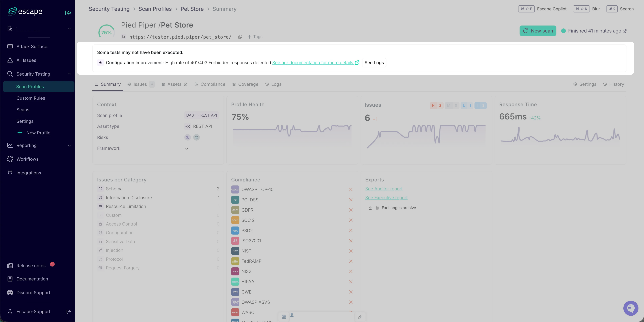Expand the Reporting sidebar menu
The width and height of the screenshot is (644, 322).
(x=69, y=145)
